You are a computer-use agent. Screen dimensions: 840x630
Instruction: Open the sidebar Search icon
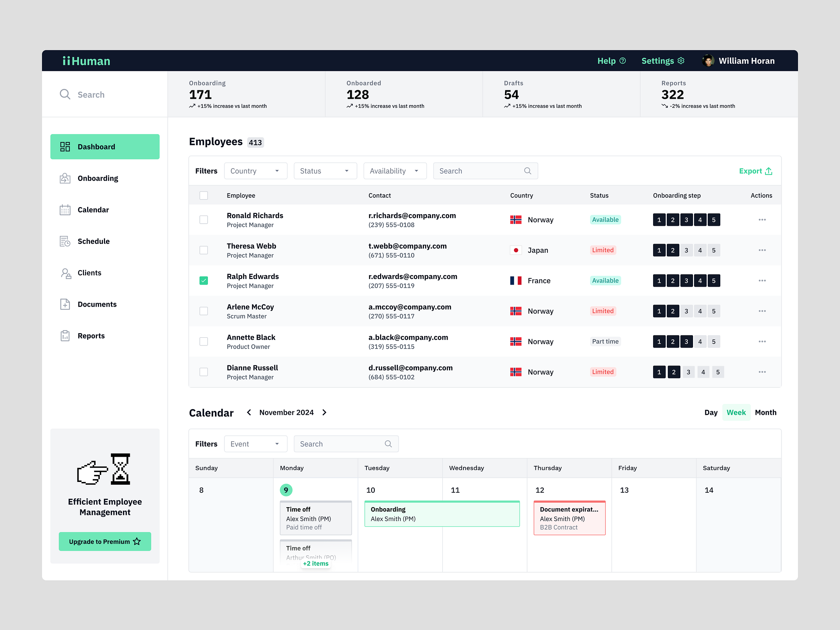65,94
